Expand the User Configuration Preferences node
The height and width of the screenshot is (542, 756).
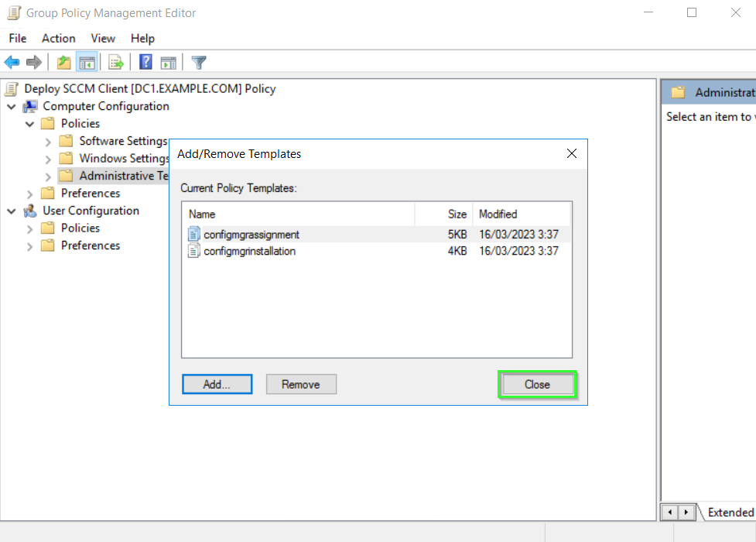[30, 246]
